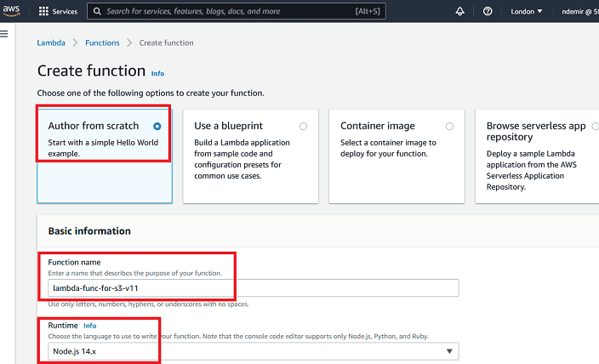Go to Functions in breadcrumb
Image resolution: width=599 pixels, height=364 pixels.
point(102,43)
